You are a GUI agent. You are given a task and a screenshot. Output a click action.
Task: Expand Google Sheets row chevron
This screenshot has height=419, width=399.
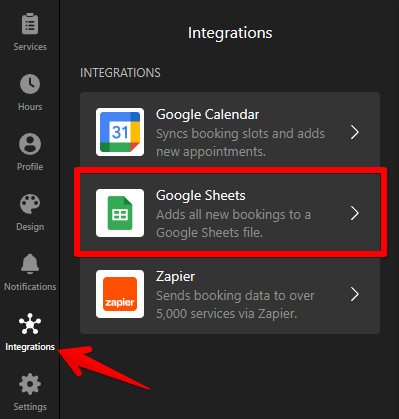[355, 213]
